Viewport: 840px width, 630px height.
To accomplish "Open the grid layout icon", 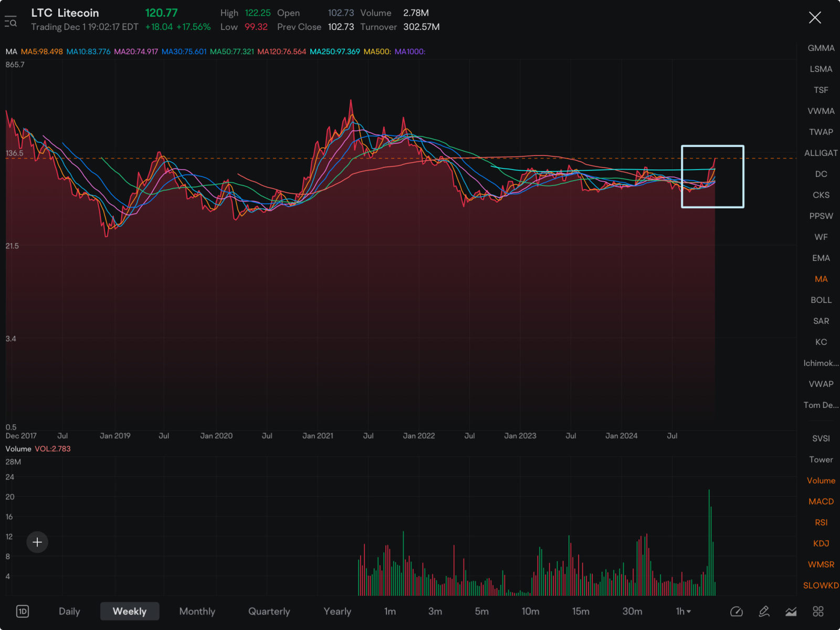I will [x=818, y=611].
